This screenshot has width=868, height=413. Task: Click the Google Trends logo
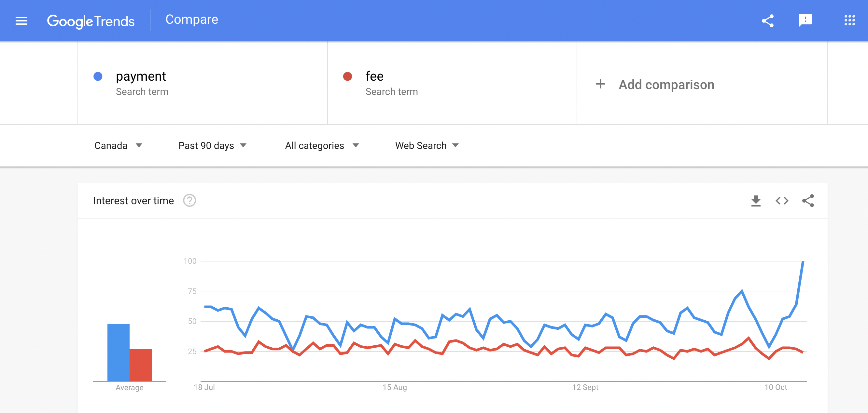coord(91,21)
